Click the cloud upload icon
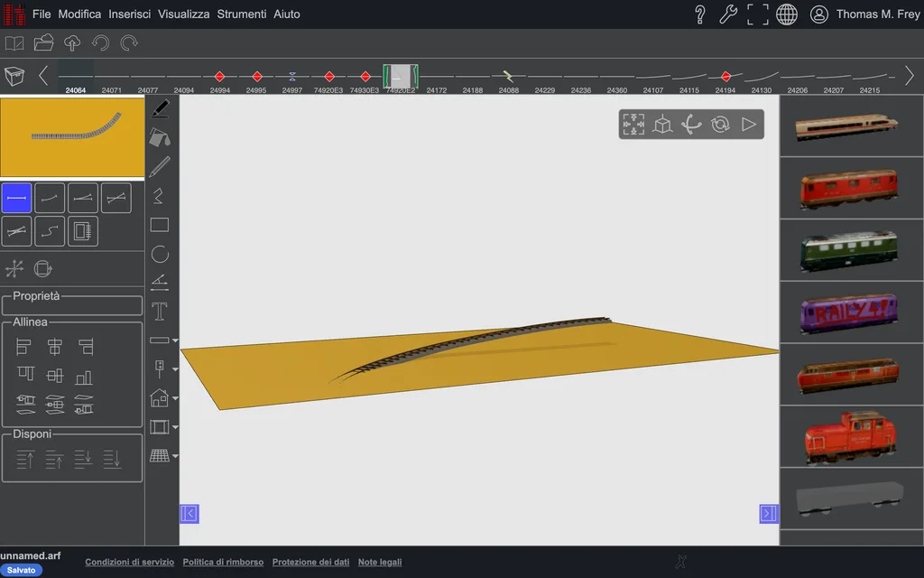Screen dimensions: 924x578 [x=72, y=43]
